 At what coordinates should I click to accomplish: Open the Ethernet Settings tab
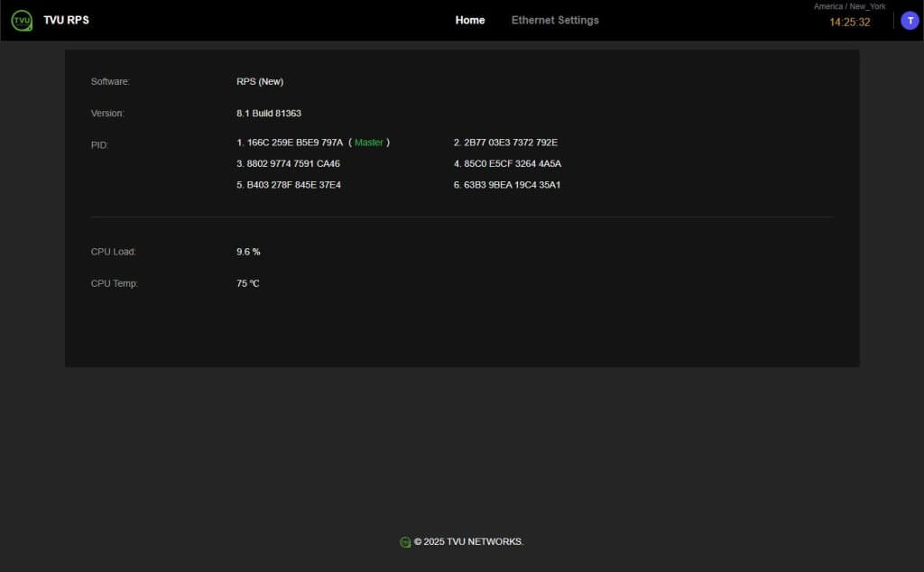click(555, 20)
